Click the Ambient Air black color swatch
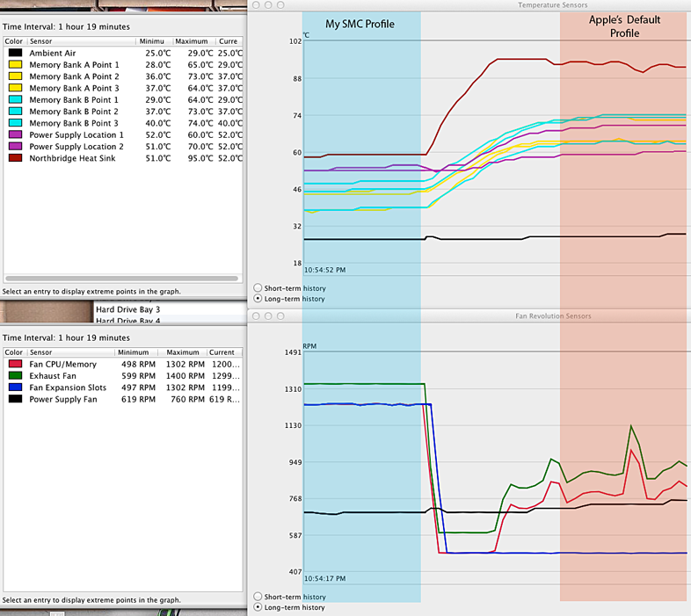 coord(16,53)
